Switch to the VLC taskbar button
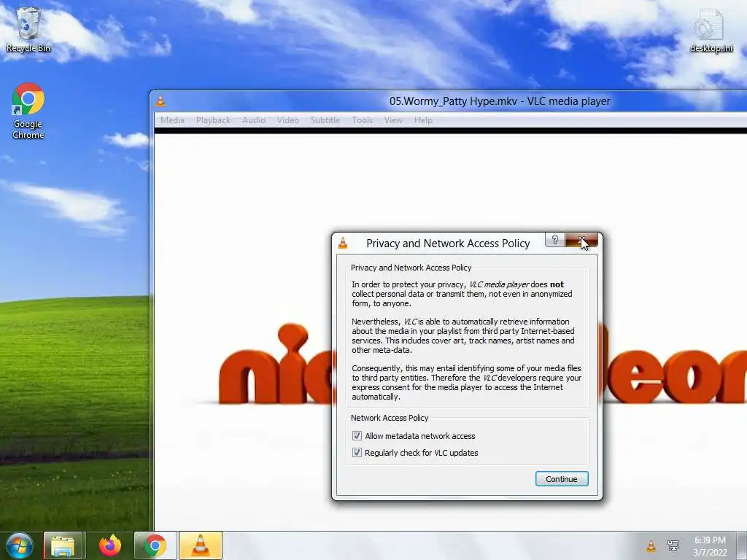The image size is (747, 560). [x=201, y=545]
